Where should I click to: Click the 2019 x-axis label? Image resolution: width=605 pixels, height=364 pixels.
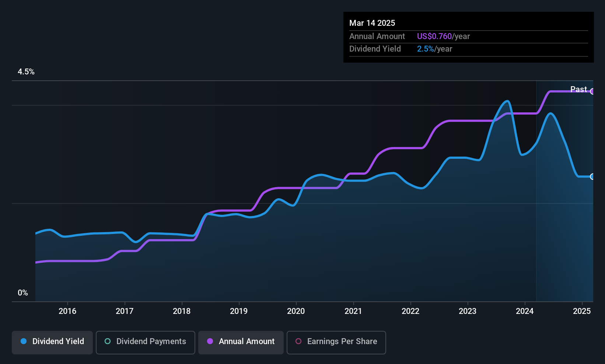(239, 311)
